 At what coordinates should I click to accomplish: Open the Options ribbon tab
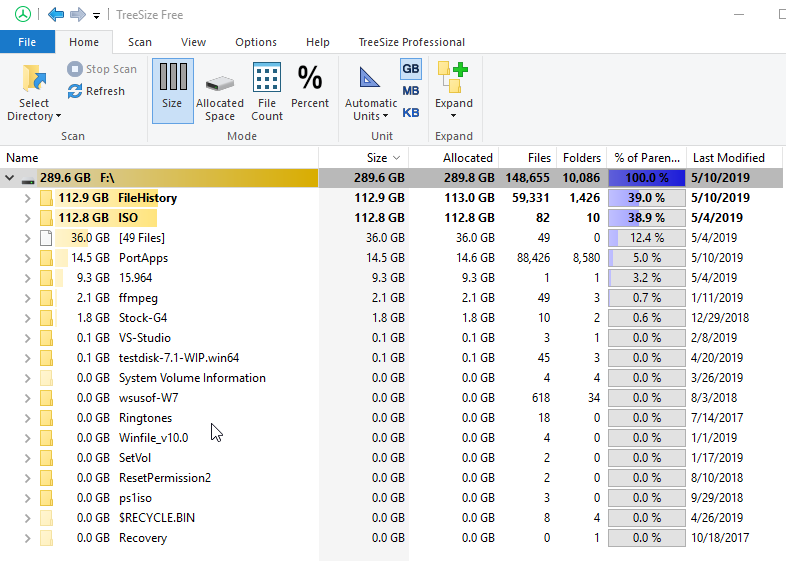click(256, 42)
